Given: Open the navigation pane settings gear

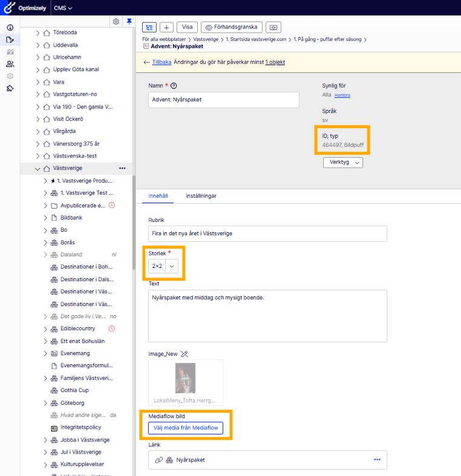Looking at the screenshot, I should coord(116,21).
